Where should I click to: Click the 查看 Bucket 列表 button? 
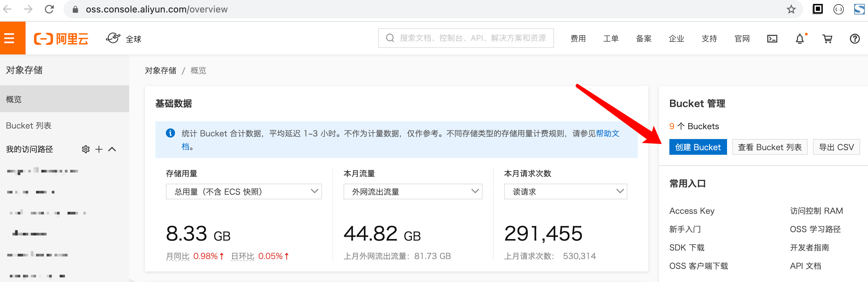click(x=769, y=147)
